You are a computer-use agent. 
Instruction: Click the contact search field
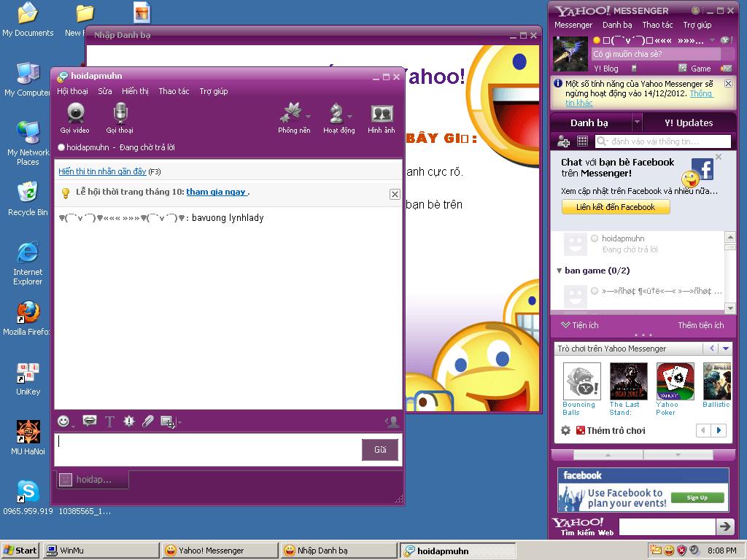pos(662,141)
